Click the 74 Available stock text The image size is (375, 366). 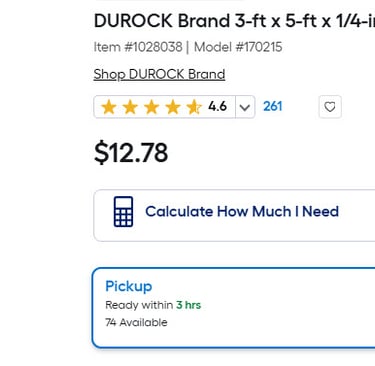(x=136, y=322)
